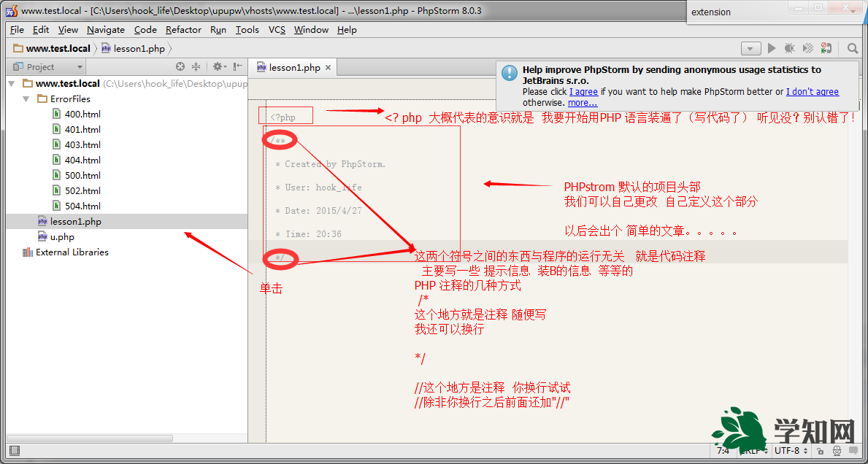Click PhpStorm application icon in title bar
The image size is (868, 464).
(11, 10)
